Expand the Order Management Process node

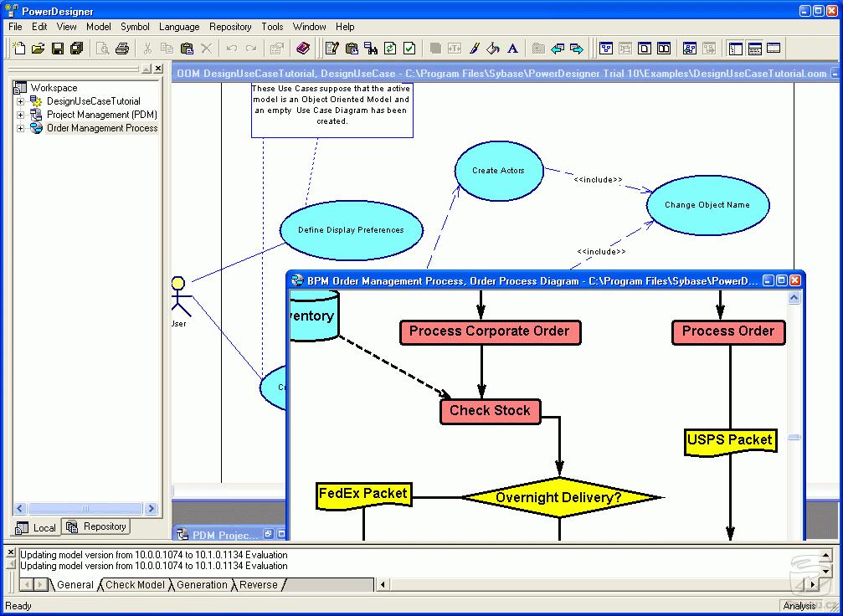20,128
